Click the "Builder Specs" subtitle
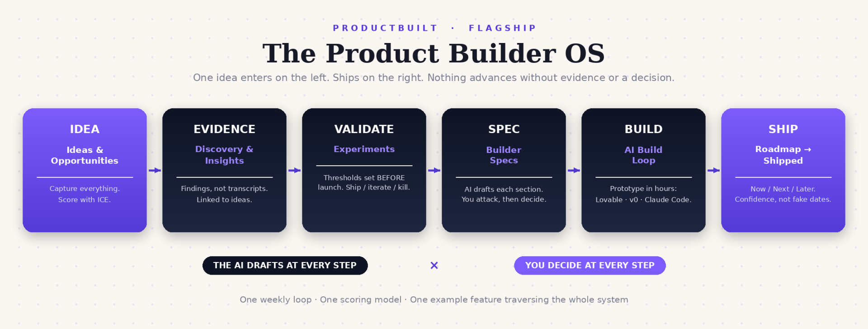The image size is (868, 329). coord(504,155)
